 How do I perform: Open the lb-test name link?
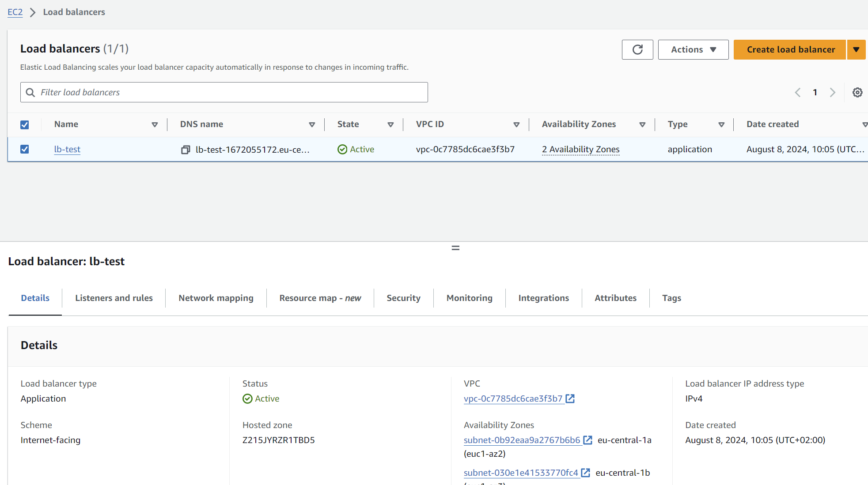pyautogui.click(x=67, y=149)
